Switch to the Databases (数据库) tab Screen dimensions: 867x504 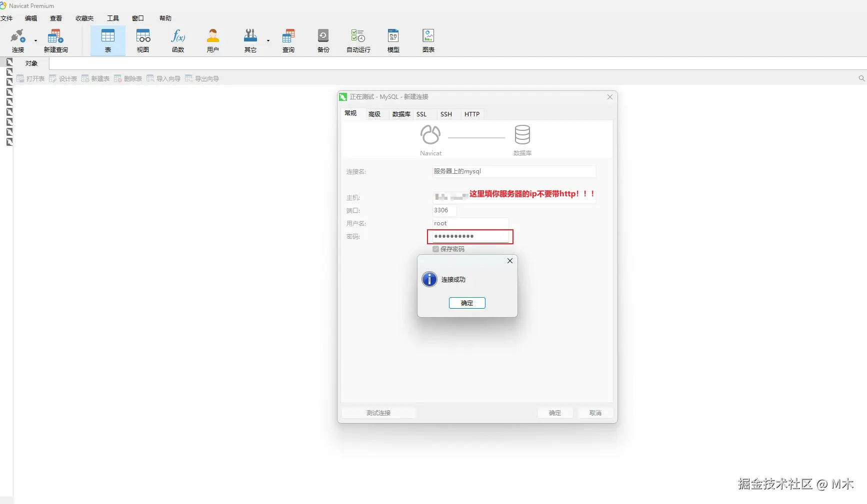click(401, 114)
